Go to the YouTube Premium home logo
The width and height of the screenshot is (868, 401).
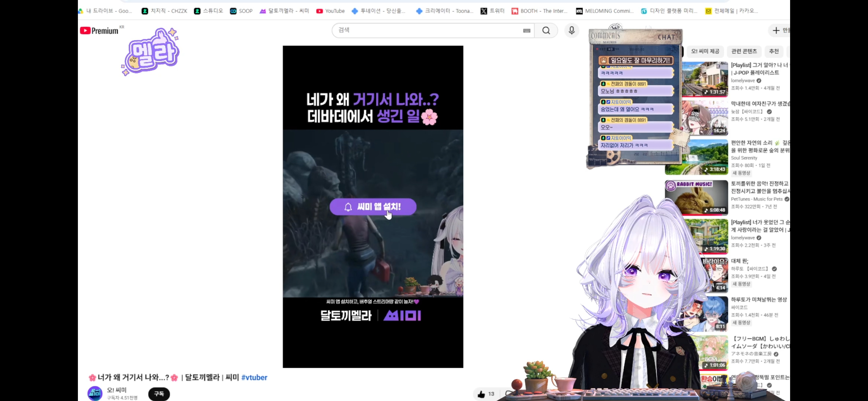click(99, 31)
